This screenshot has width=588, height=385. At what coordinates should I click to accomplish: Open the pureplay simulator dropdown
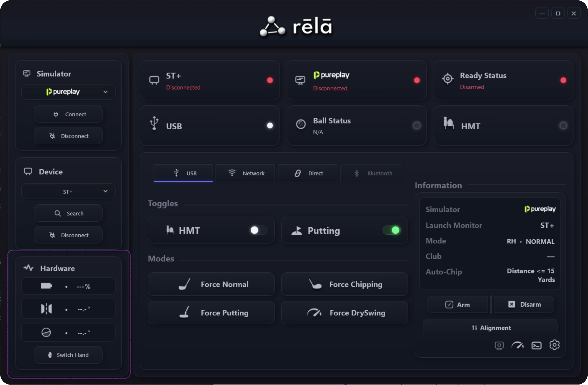click(68, 92)
